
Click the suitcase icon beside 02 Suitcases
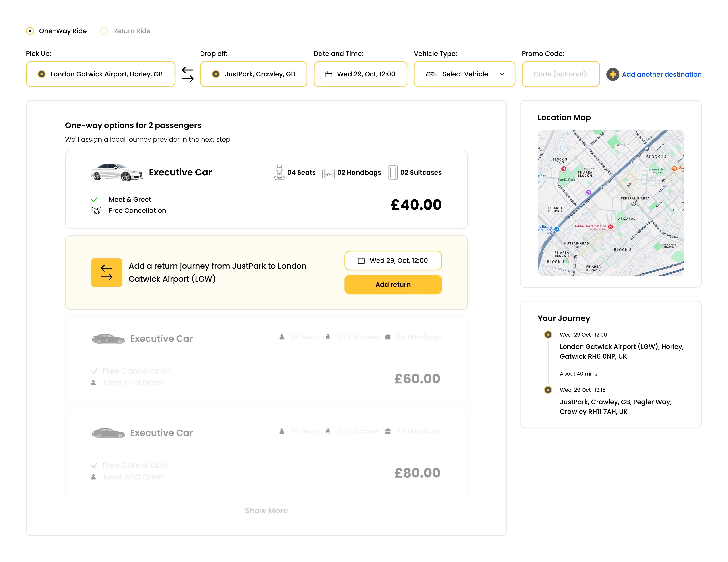tap(393, 172)
